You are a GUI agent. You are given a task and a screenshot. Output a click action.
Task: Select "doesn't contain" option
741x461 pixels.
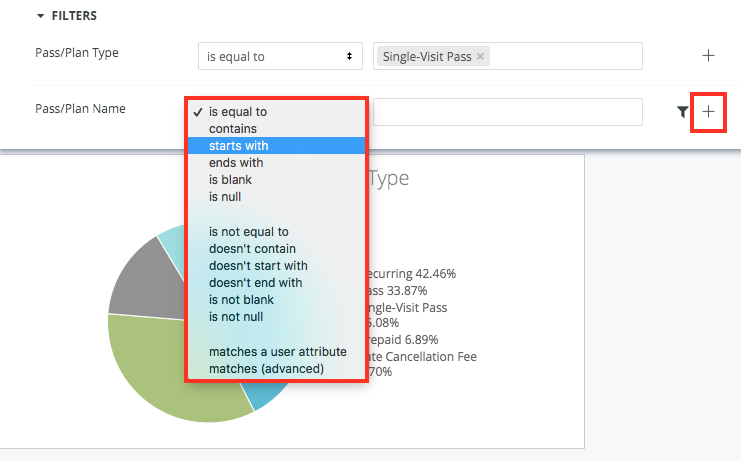(252, 249)
